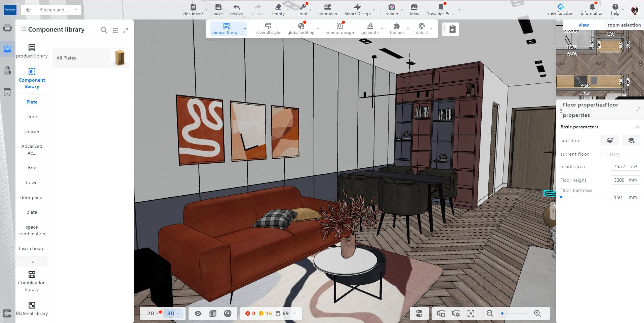
Task: Toggle display settings switch icon
Action: click(x=419, y=314)
